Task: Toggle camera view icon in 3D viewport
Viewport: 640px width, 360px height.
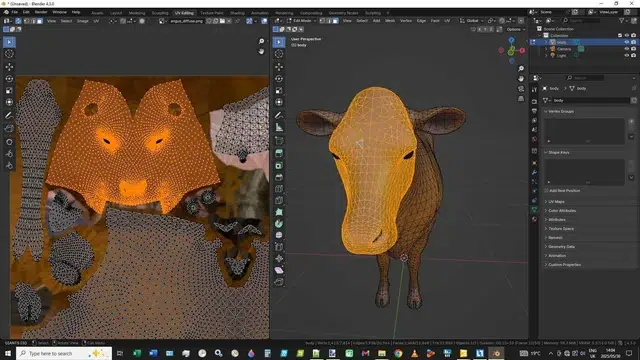Action: pyautogui.click(x=521, y=89)
